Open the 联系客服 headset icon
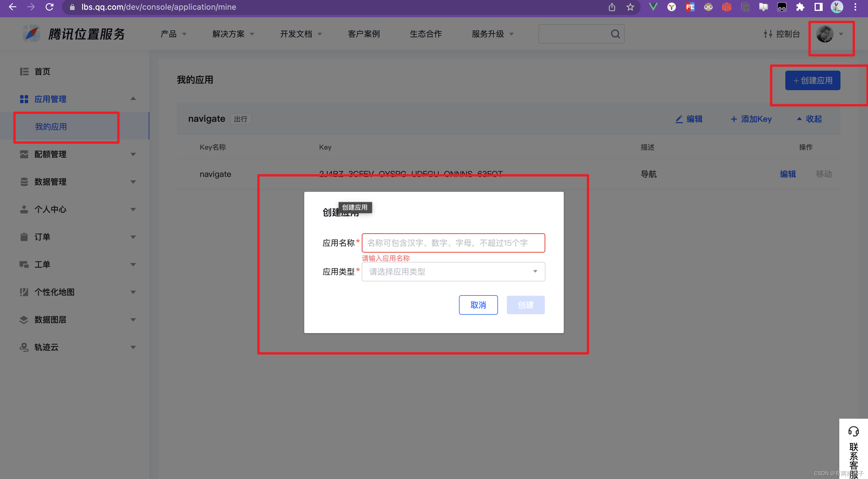The image size is (868, 479). click(x=853, y=431)
